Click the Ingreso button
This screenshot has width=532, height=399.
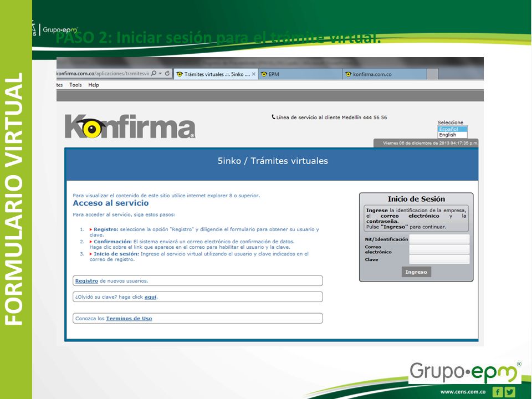[416, 272]
